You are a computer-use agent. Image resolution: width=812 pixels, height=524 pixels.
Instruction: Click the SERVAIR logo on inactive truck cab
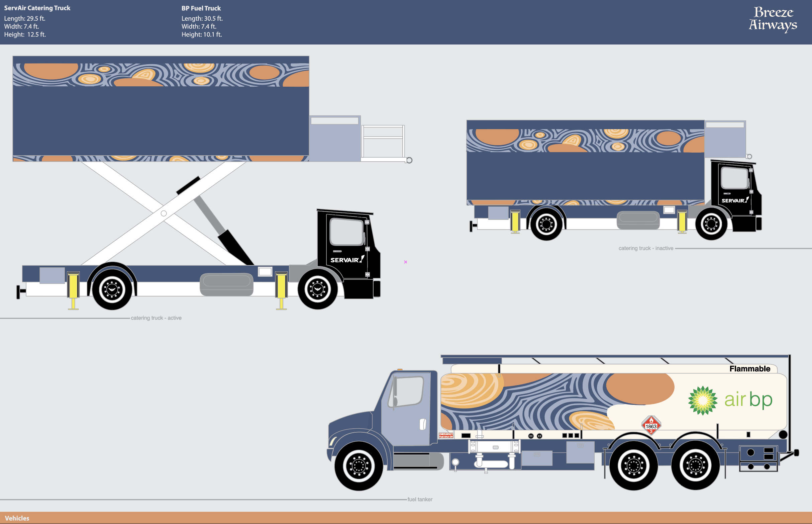pyautogui.click(x=734, y=200)
